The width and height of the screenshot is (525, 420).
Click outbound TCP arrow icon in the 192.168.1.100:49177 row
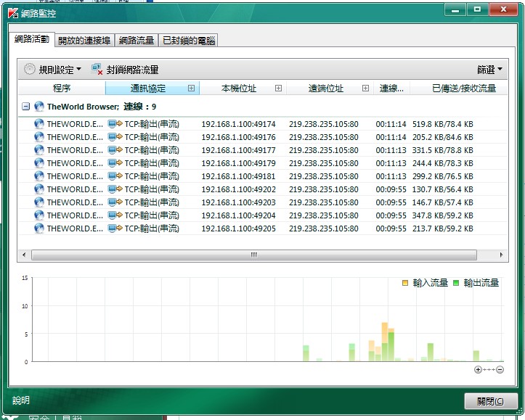[115, 150]
